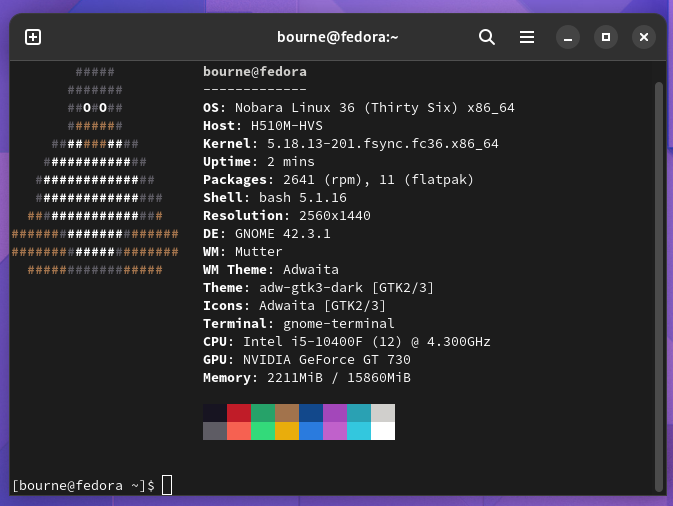Click the cyan color block in bottom row

point(359,431)
